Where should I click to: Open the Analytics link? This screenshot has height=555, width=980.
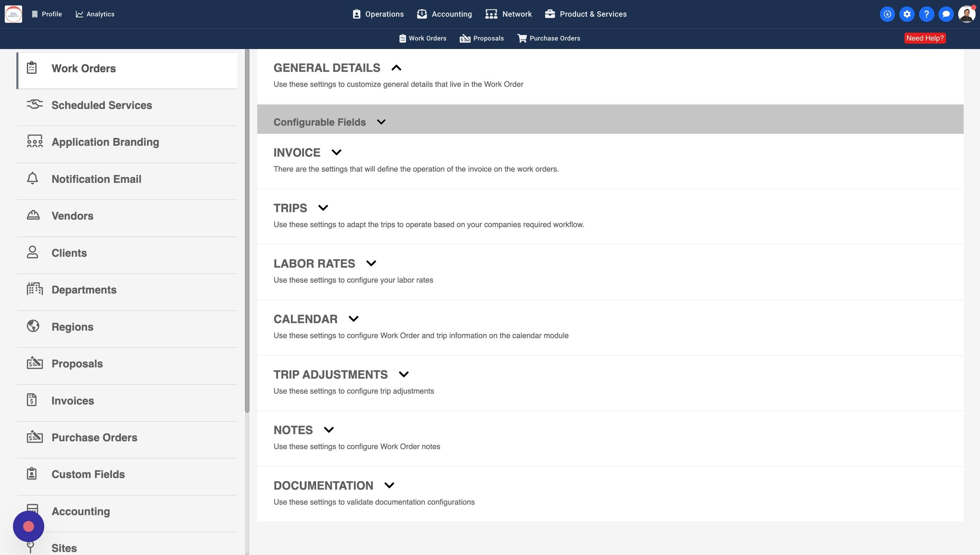pos(95,14)
